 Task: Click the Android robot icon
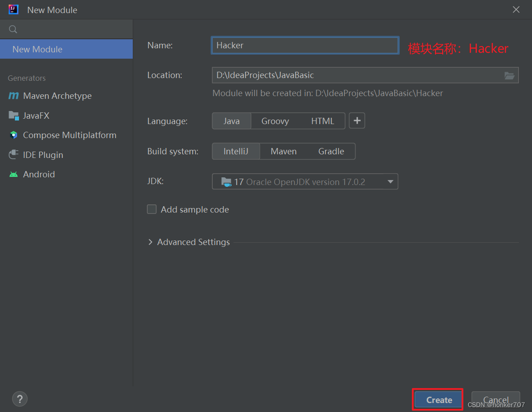[14, 174]
